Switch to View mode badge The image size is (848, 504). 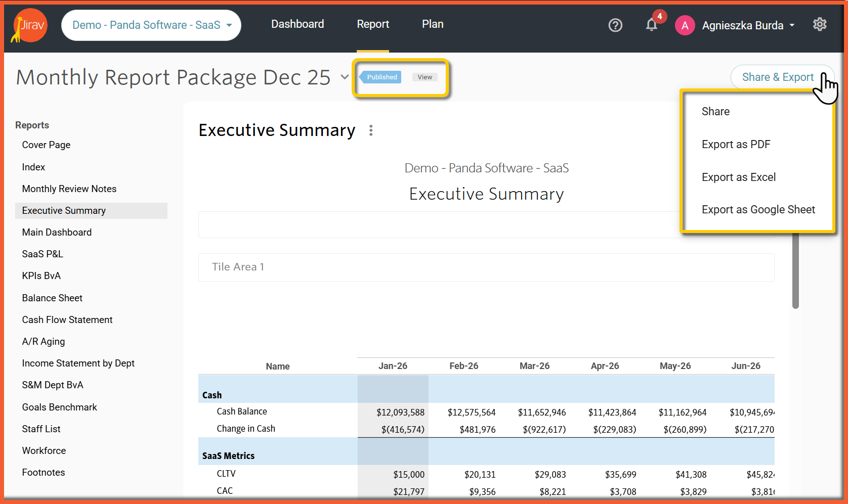[x=425, y=77]
